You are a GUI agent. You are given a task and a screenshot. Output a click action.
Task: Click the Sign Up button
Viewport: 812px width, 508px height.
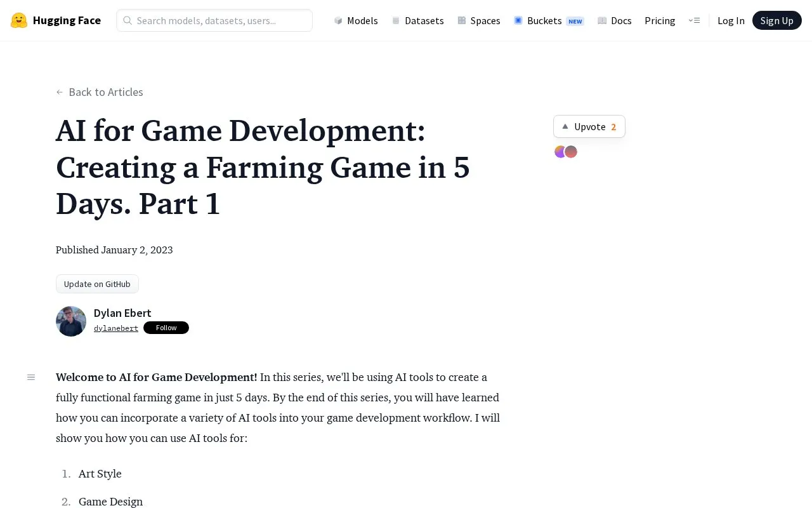pyautogui.click(x=777, y=20)
